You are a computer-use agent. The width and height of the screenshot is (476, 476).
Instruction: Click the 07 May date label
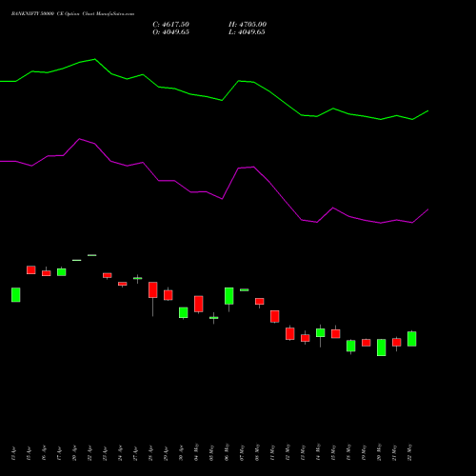(x=242, y=452)
